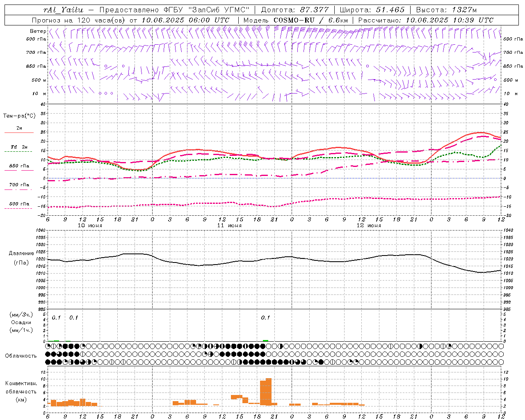The height and width of the screenshot is (420, 525).
Task: Click the forecast start time 10.06.2025 06:00 UTC
Action: point(185,20)
